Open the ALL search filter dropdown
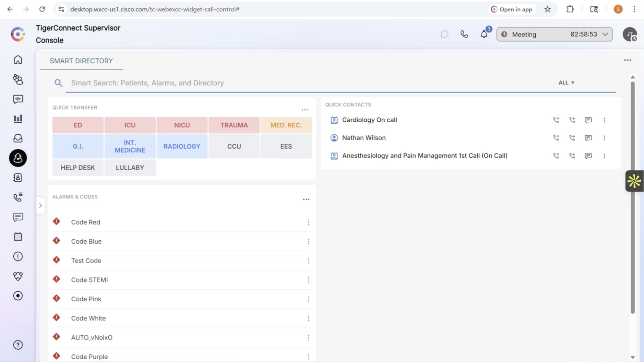 pos(566,82)
